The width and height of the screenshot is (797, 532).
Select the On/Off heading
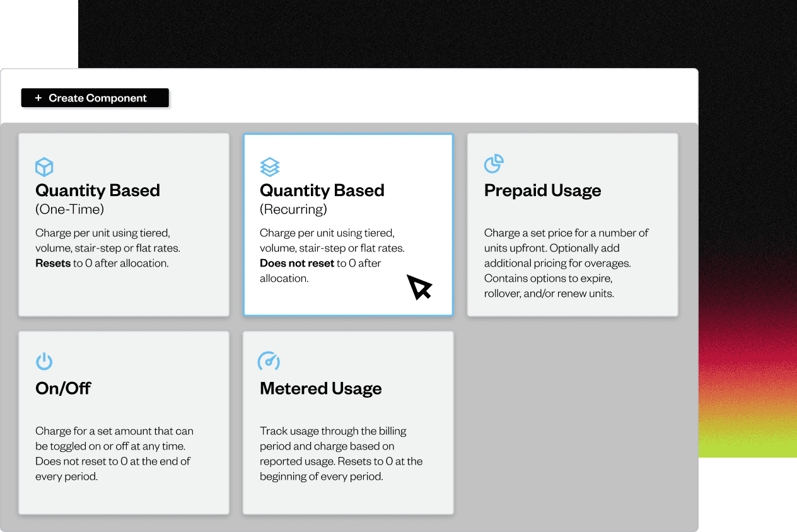(63, 388)
